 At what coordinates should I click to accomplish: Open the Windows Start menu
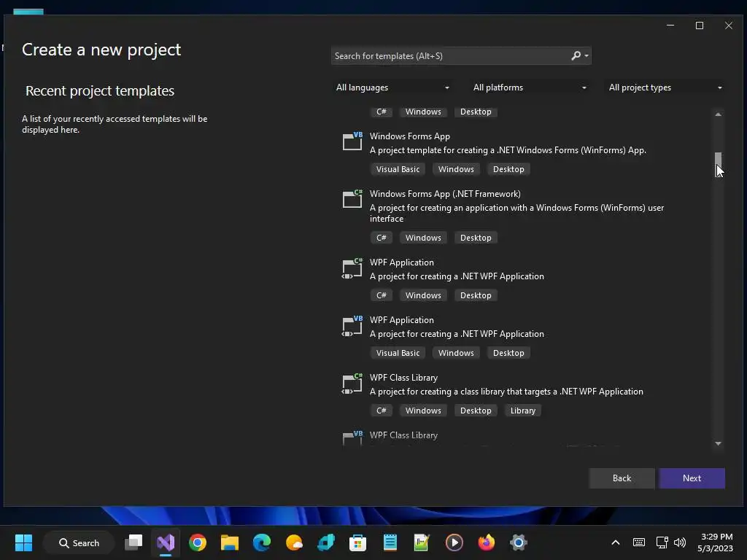click(24, 542)
